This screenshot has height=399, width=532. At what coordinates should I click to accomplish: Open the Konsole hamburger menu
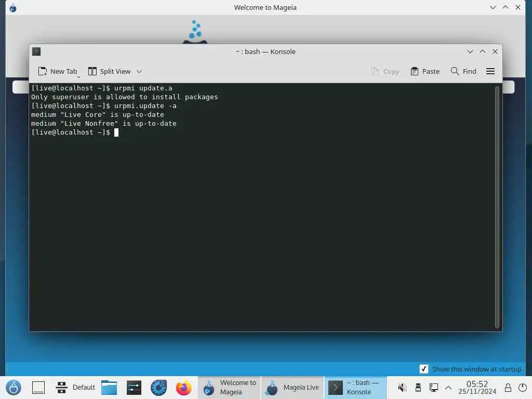point(490,71)
